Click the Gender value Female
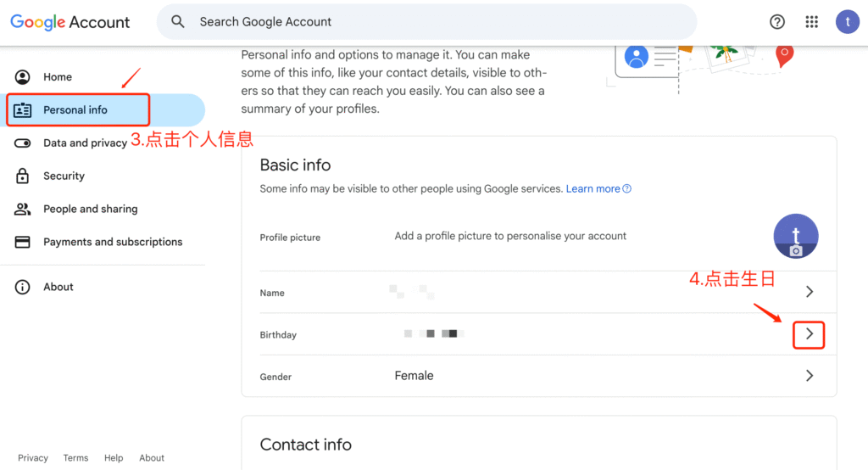 tap(414, 376)
